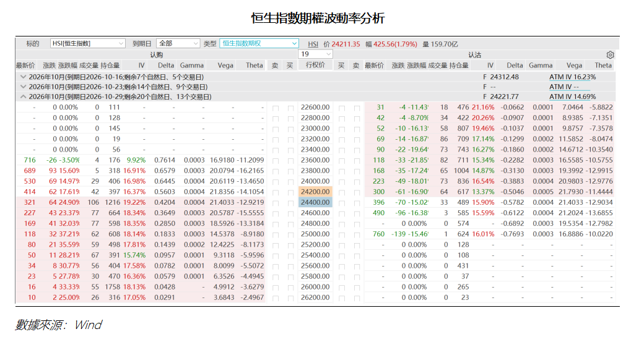This screenshot has height=342, width=644.
Task: Click call open interest 1758
Action: 113,286
